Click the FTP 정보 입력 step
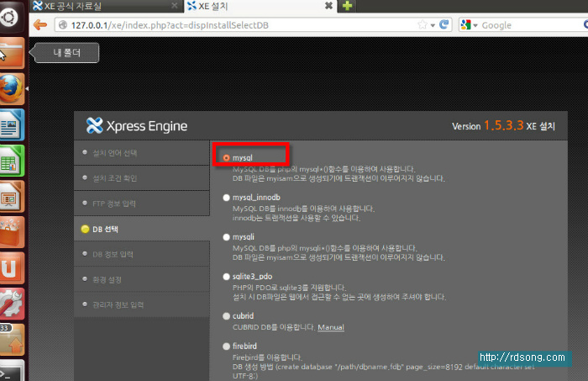Viewport: 588px width, 381px height. pos(142,204)
